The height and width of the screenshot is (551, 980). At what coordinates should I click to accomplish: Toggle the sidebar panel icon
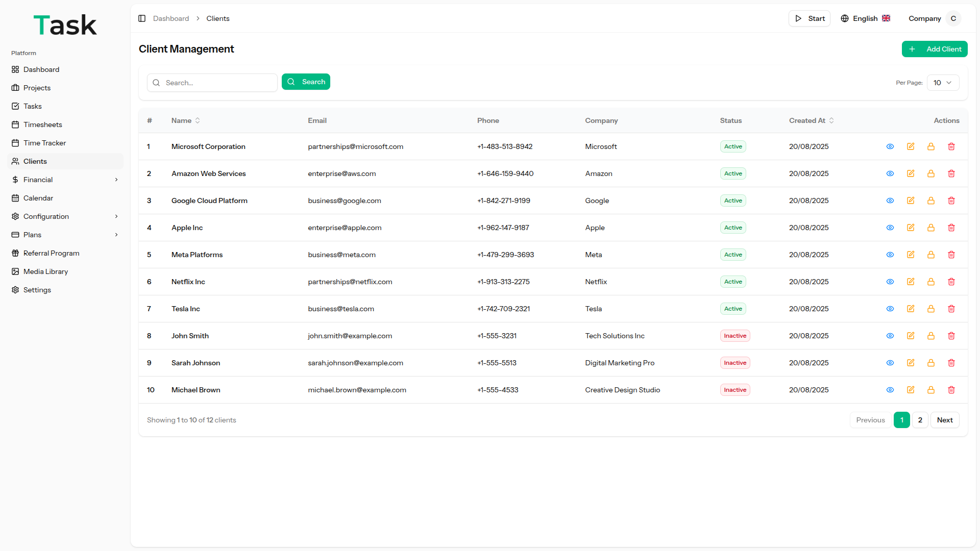[x=142, y=18]
